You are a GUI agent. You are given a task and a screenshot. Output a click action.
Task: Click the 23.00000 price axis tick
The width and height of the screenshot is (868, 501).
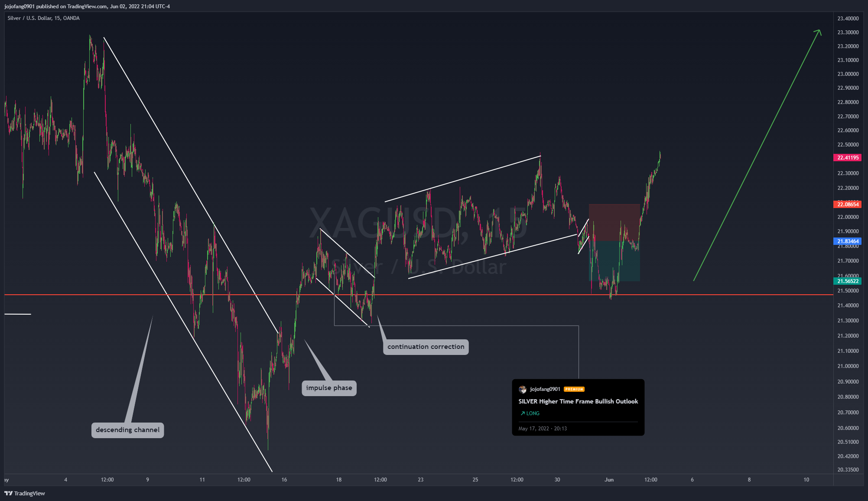848,74
